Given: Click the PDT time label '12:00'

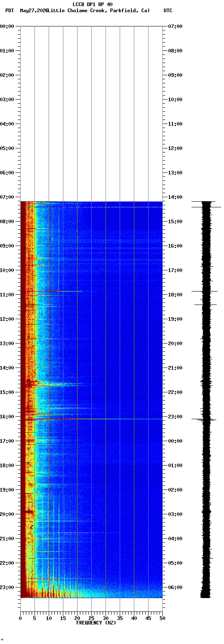Looking at the screenshot, I should (7, 319).
